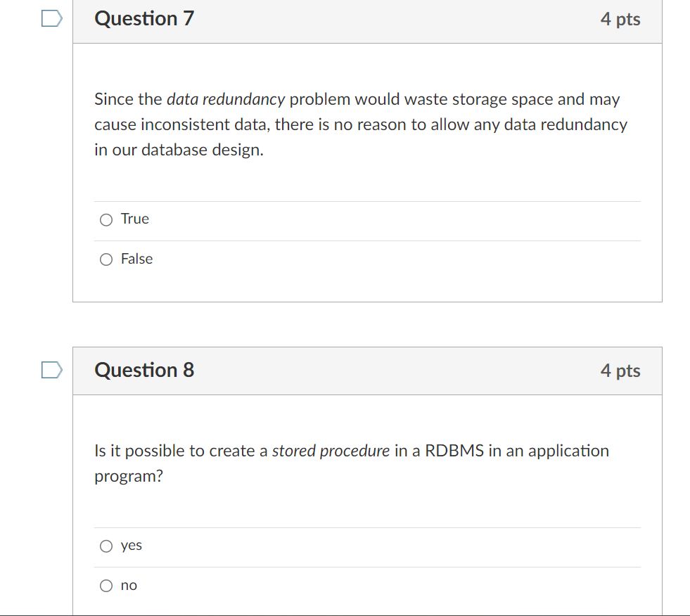
Task: Select the False radio button for Question 7
Action: [106, 259]
